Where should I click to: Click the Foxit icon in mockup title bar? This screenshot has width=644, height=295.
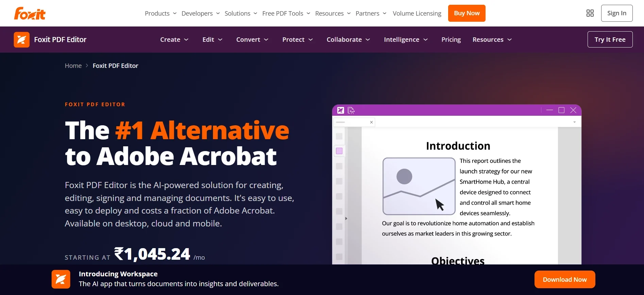pyautogui.click(x=340, y=110)
